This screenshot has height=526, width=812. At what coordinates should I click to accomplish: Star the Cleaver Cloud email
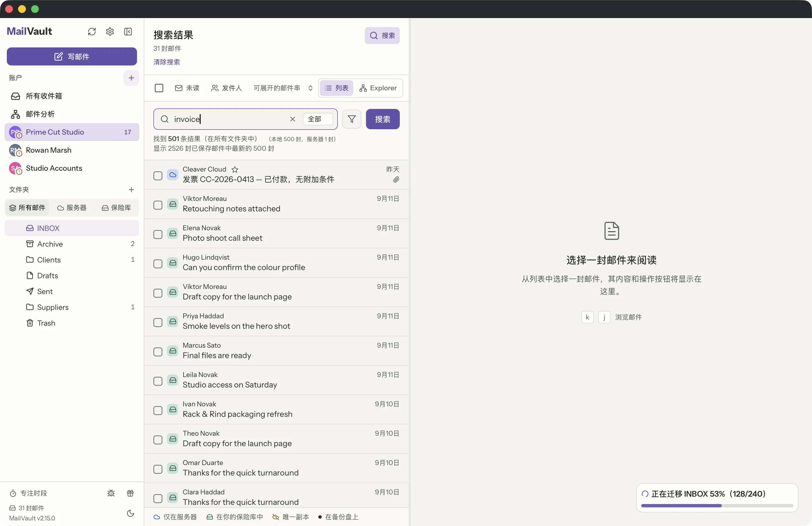click(x=235, y=169)
